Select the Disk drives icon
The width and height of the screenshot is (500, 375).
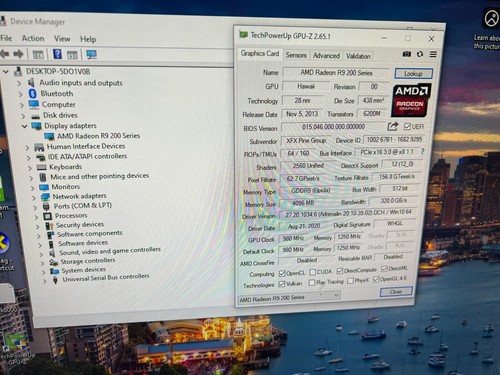(x=36, y=116)
